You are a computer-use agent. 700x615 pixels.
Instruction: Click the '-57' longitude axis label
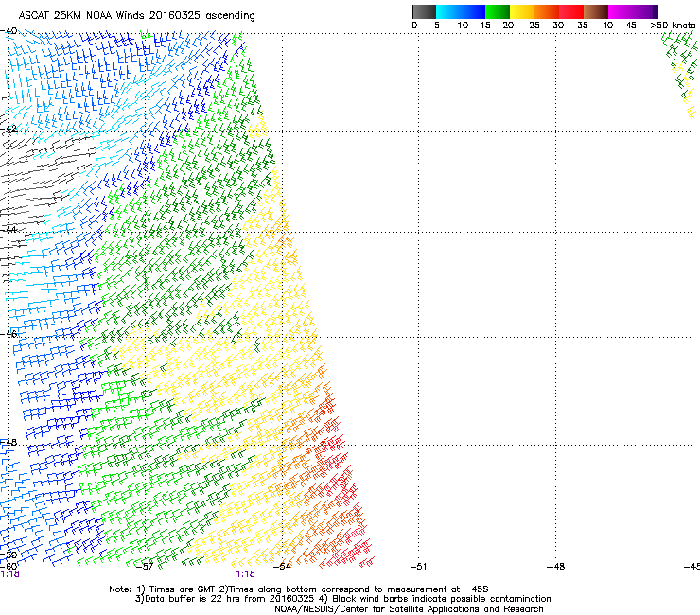(144, 567)
